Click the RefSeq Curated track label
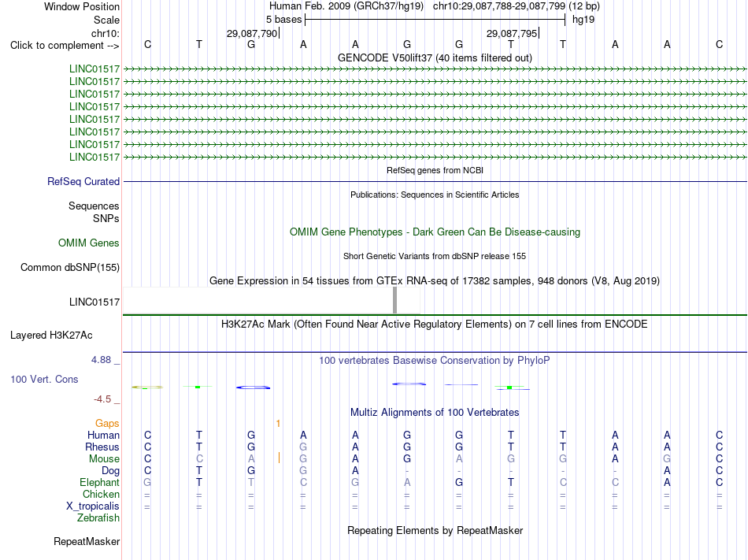 (x=83, y=181)
